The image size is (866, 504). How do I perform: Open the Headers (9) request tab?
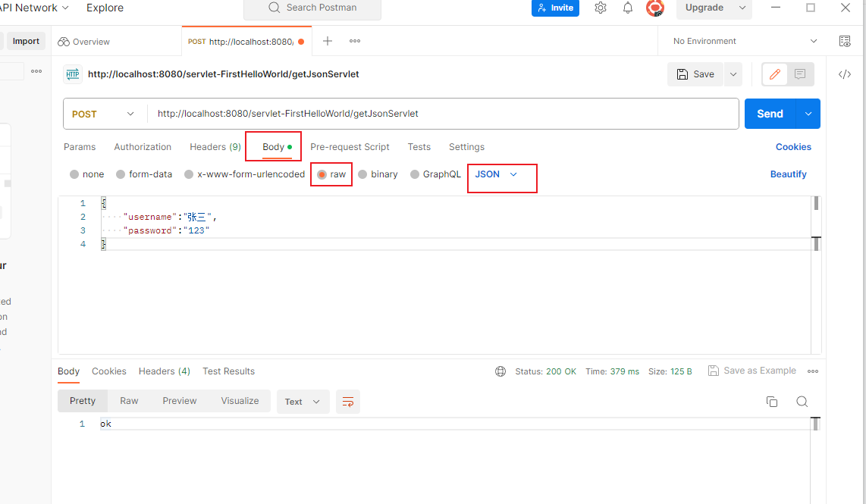pos(215,147)
